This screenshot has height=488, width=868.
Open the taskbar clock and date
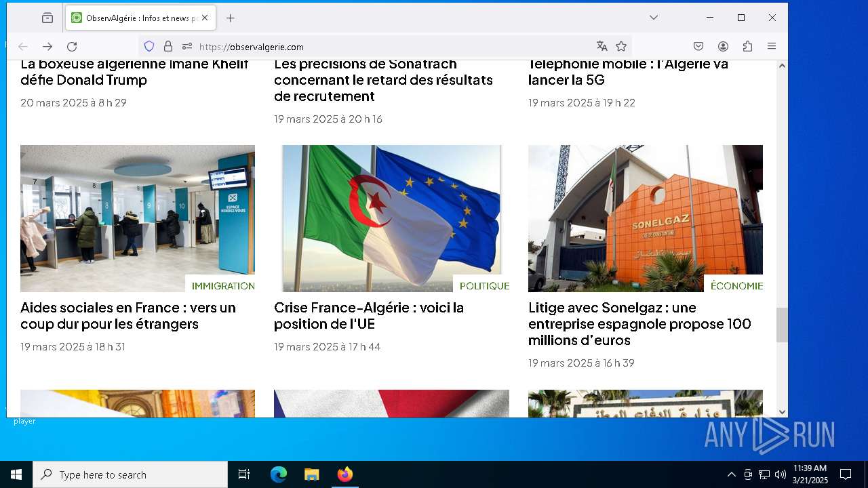pos(810,474)
